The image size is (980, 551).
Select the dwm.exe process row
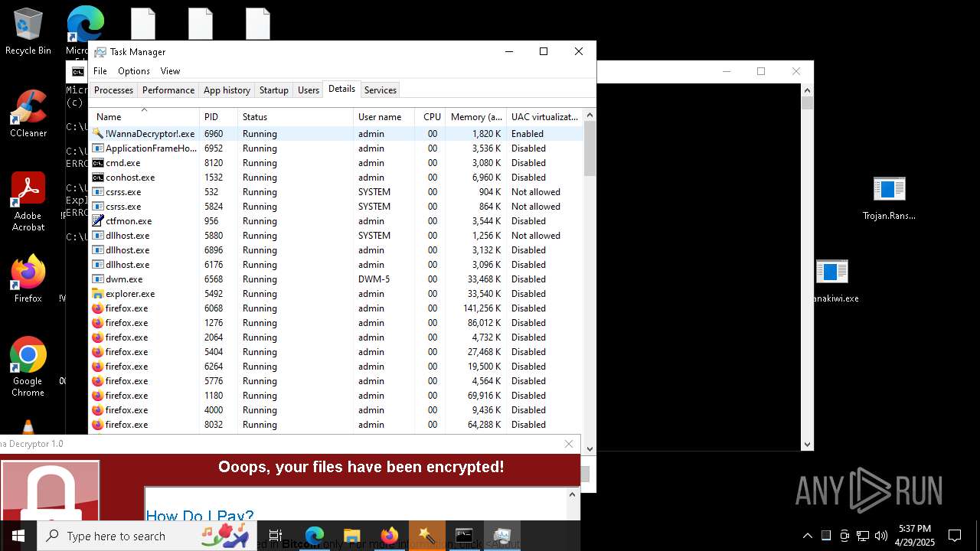point(337,279)
